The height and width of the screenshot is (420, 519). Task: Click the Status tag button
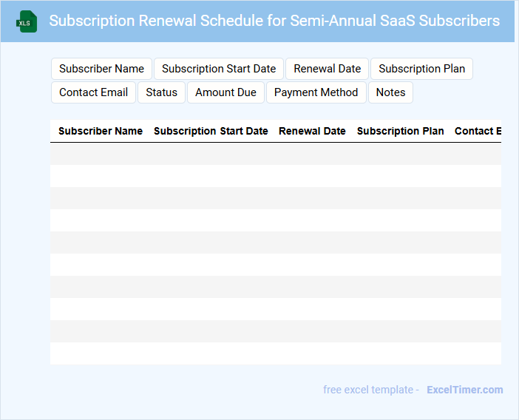tap(161, 92)
